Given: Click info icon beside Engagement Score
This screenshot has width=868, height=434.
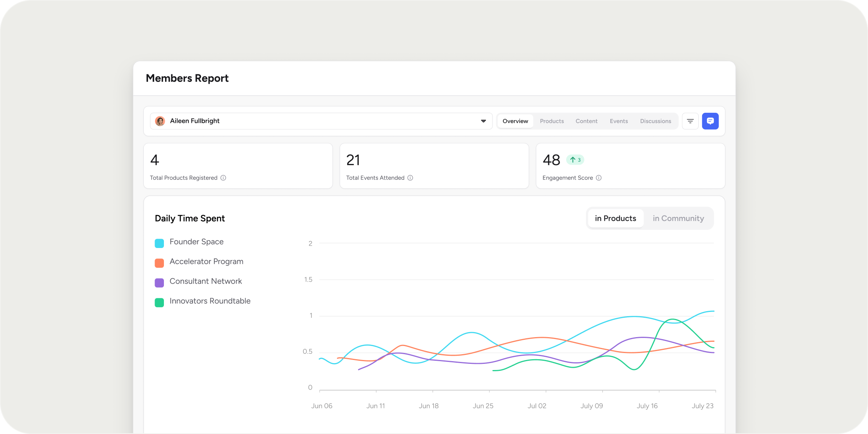Looking at the screenshot, I should 599,178.
